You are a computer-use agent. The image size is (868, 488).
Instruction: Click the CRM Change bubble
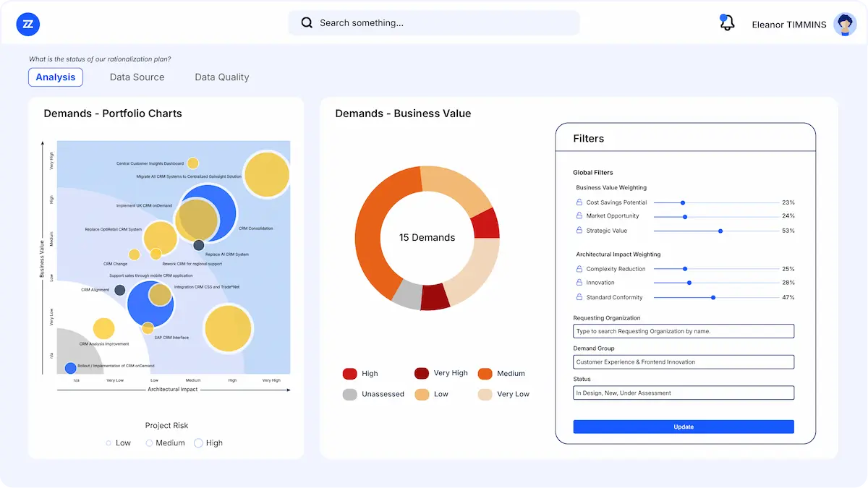point(134,254)
